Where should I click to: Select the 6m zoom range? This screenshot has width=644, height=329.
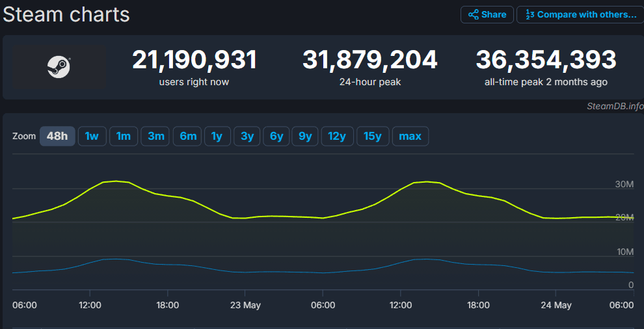[188, 136]
